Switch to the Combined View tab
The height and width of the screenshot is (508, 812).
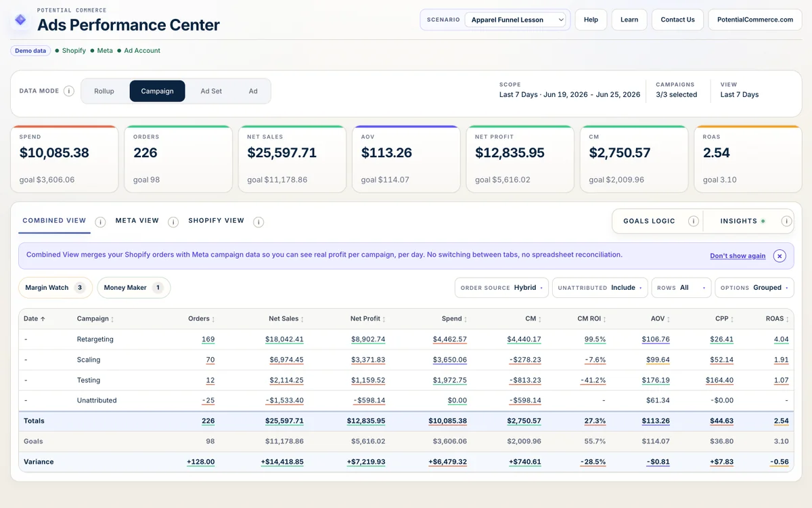[54, 221]
